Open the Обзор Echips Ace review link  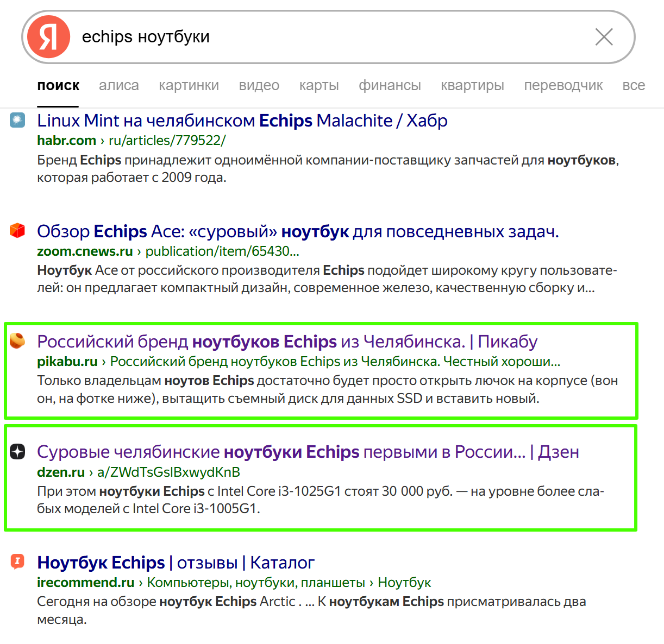[297, 231]
